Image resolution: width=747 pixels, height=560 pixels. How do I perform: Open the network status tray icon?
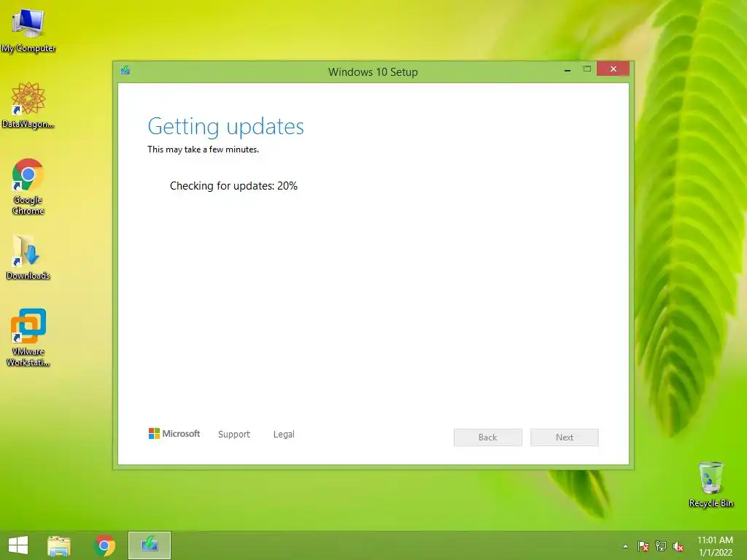pyautogui.click(x=661, y=546)
